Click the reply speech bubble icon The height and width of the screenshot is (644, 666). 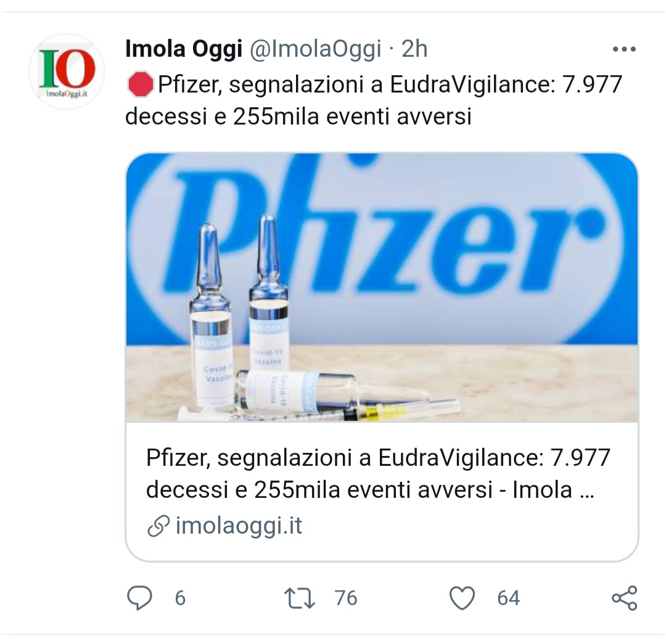pyautogui.click(x=139, y=598)
